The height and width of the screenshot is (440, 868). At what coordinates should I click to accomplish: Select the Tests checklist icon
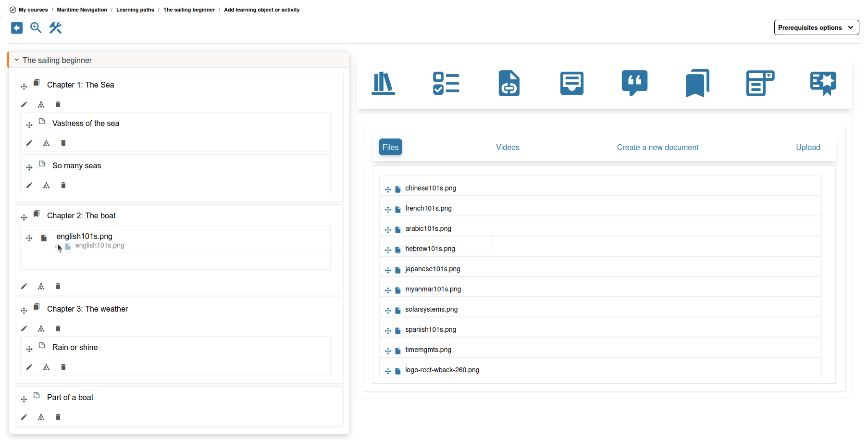(446, 83)
